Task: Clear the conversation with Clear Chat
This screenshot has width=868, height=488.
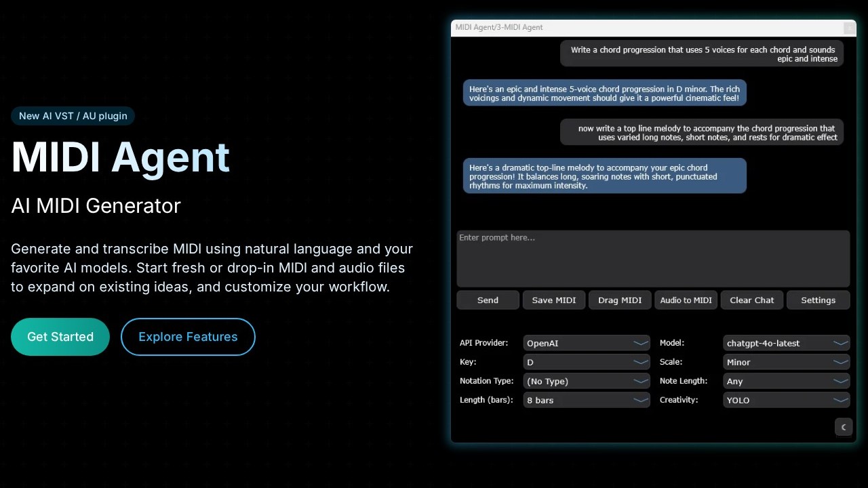Action: pos(751,300)
